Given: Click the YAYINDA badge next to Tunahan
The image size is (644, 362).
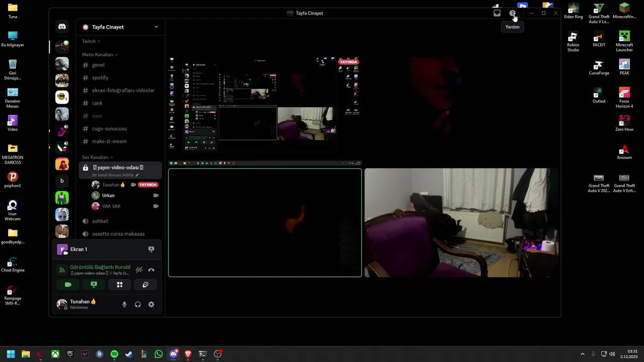Looking at the screenshot, I should (x=148, y=185).
